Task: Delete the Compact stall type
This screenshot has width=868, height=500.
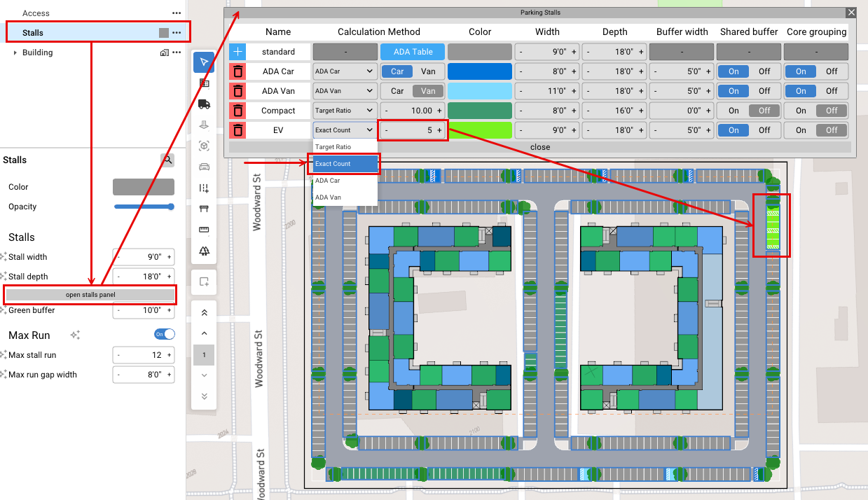Action: pyautogui.click(x=238, y=111)
